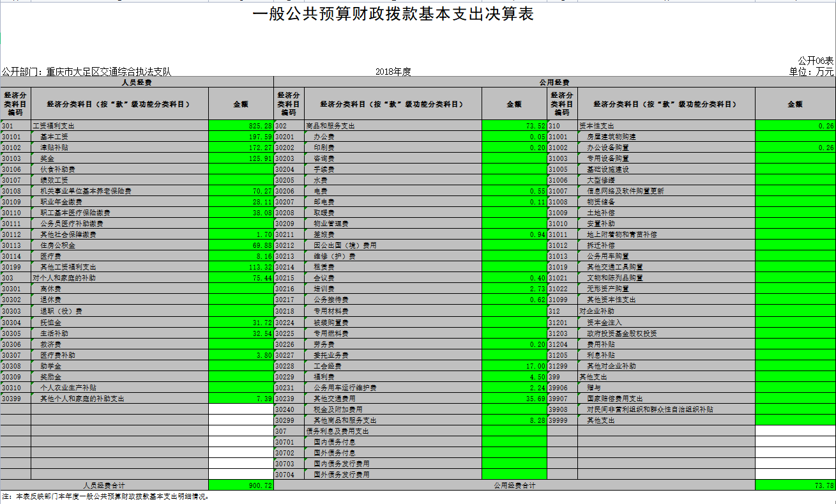This screenshot has width=836, height=504.
Task: Click the amount 32.54
Action: click(241, 333)
